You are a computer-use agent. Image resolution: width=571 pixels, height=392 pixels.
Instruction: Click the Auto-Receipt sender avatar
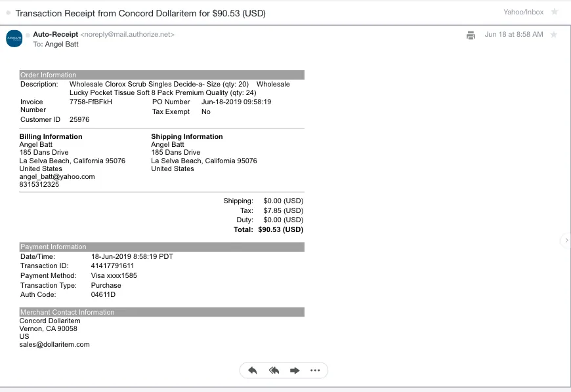tap(14, 39)
